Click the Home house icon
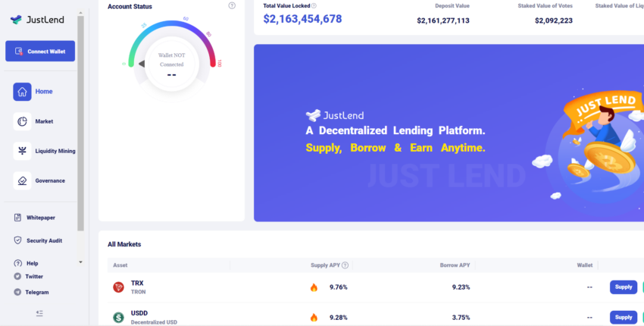 point(22,92)
